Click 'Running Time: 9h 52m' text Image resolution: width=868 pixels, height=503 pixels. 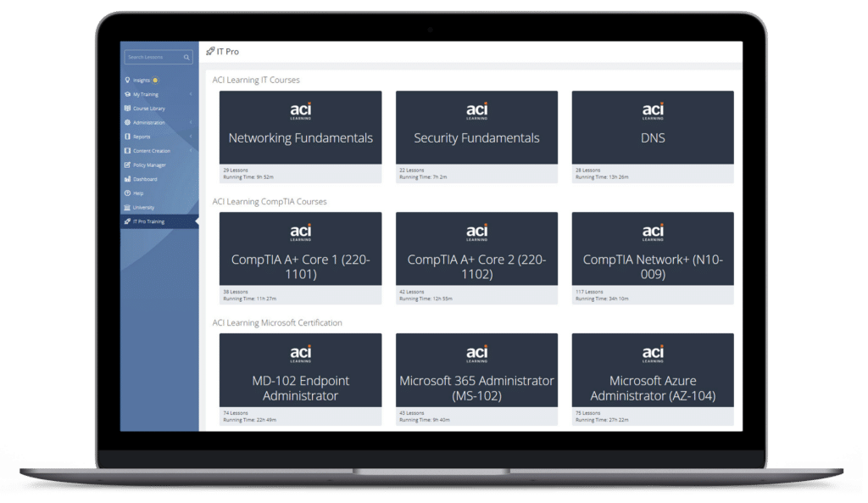click(248, 177)
